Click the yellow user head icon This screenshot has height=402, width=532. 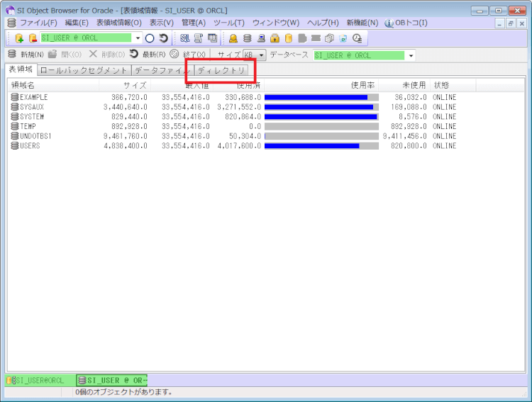(x=233, y=38)
